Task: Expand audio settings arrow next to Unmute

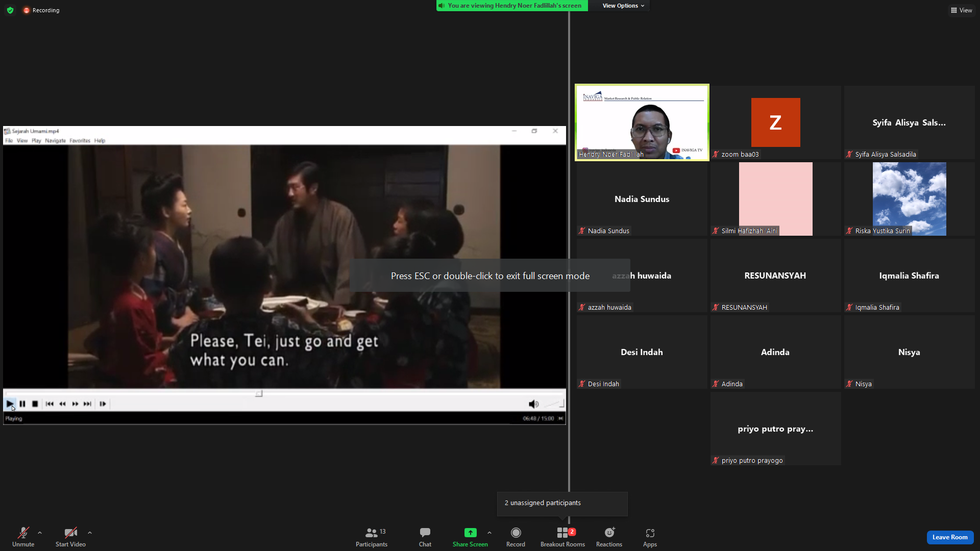Action: (40, 533)
